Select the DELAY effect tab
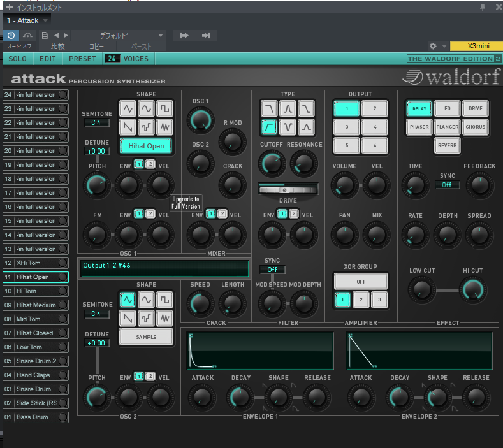Viewport: 503px width, 448px height. tap(419, 108)
